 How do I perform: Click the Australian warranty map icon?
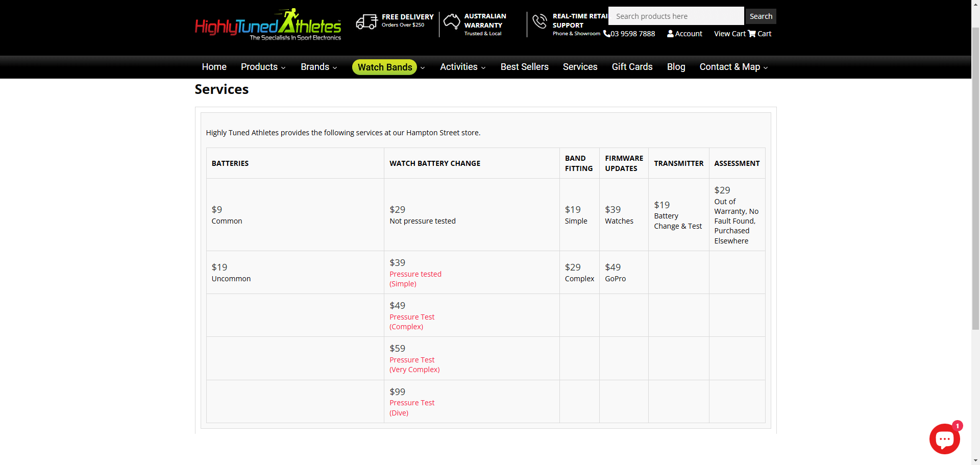click(451, 21)
